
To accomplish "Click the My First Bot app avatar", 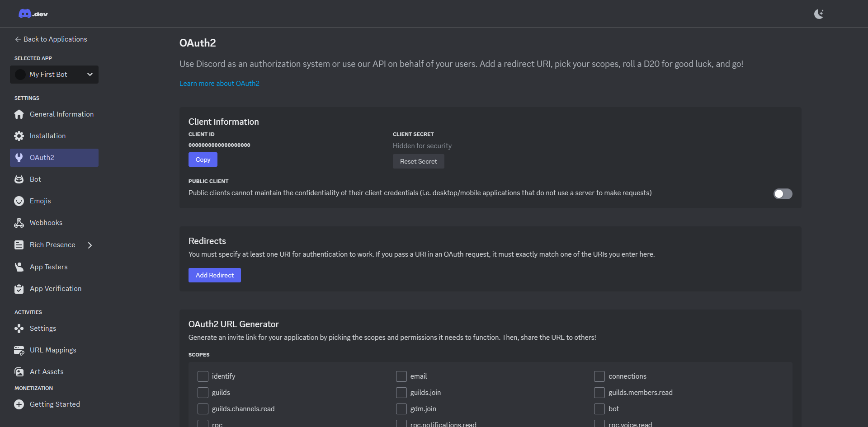I will (x=20, y=75).
